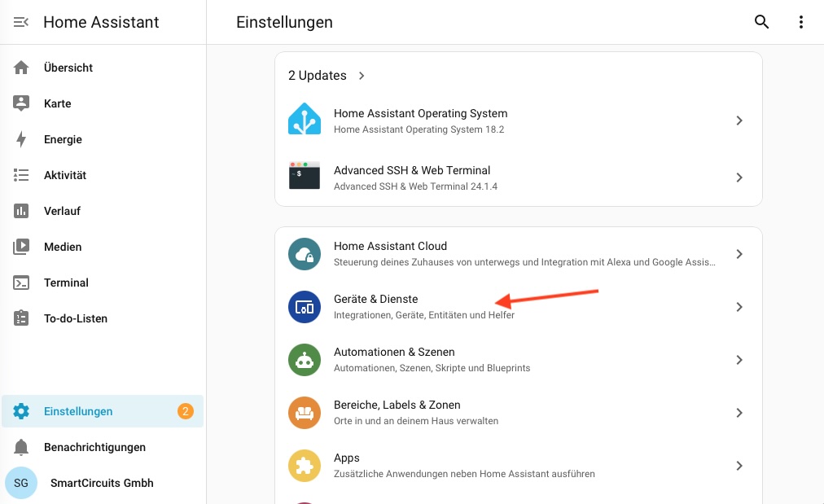The height and width of the screenshot is (504, 824).
Task: Click the Home Assistant Operating System logo
Action: pos(305,119)
